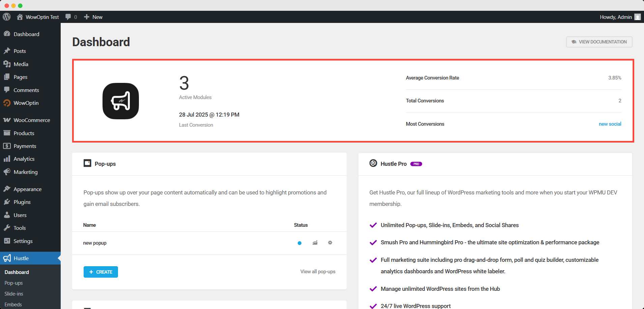The width and height of the screenshot is (644, 309).
Task: Click the WooCommerce logo icon
Action: 7,120
